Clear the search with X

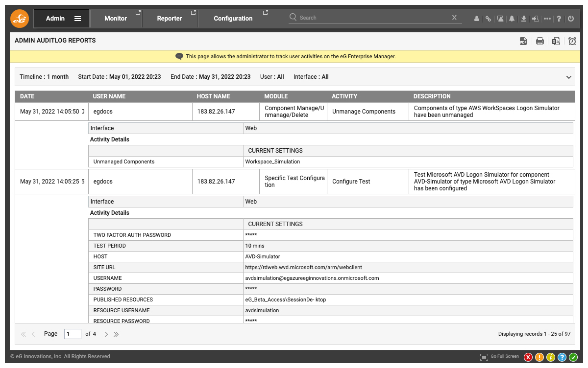454,17
